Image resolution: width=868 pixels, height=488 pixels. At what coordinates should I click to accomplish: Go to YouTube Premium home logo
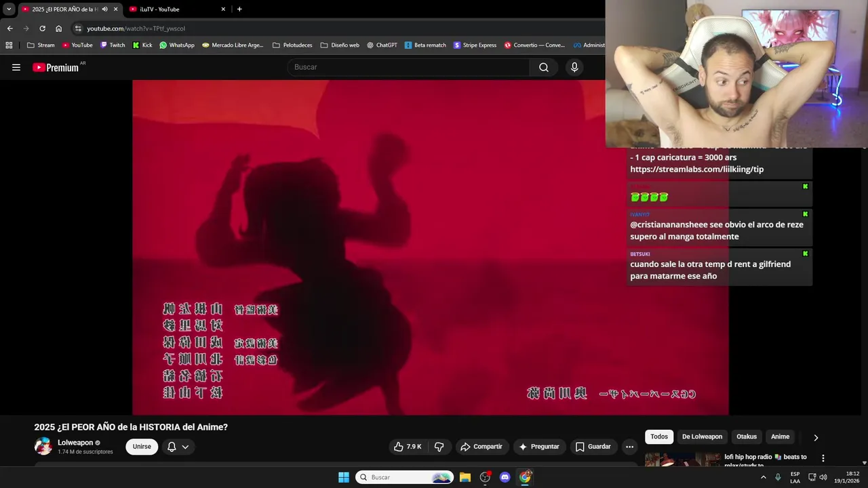(56, 67)
